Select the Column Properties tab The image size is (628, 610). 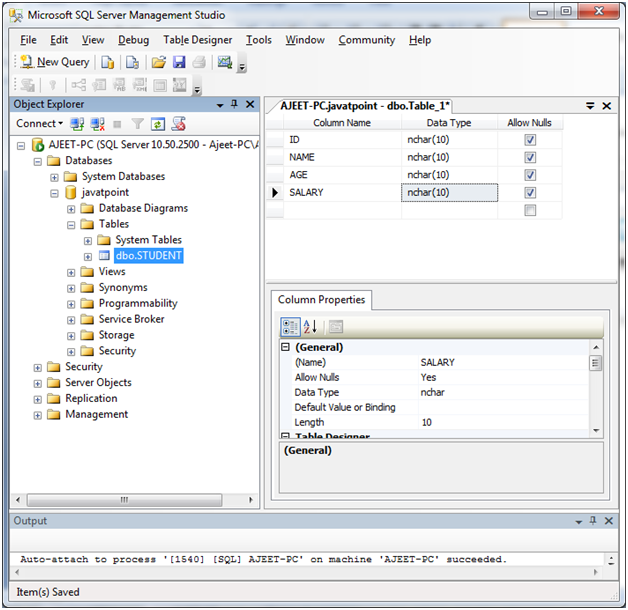click(x=321, y=300)
